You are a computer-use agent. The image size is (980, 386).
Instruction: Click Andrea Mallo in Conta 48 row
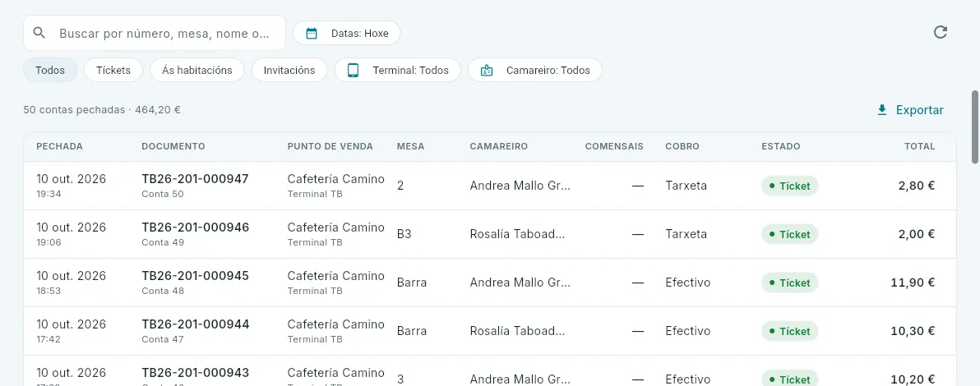point(520,283)
